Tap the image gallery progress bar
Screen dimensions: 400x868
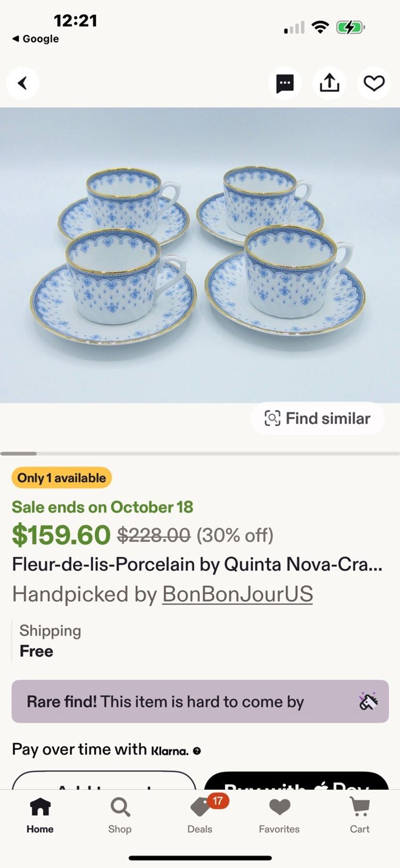click(x=200, y=453)
